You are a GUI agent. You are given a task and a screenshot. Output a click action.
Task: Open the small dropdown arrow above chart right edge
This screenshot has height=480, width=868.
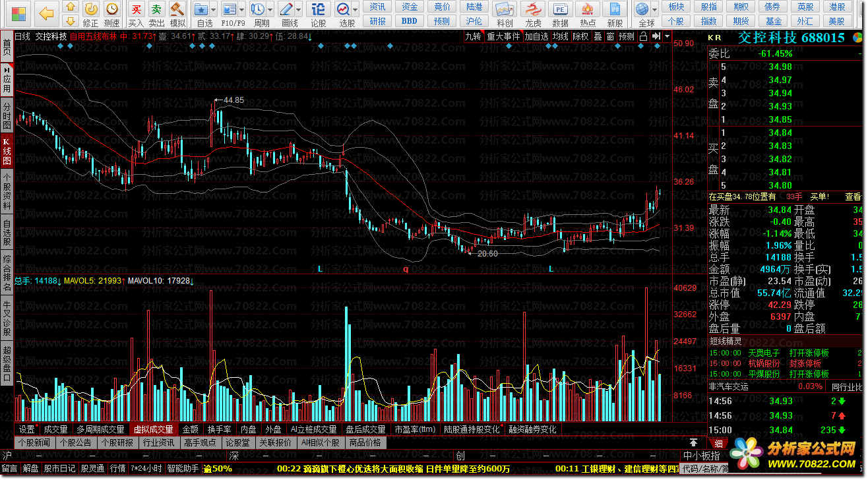point(667,36)
